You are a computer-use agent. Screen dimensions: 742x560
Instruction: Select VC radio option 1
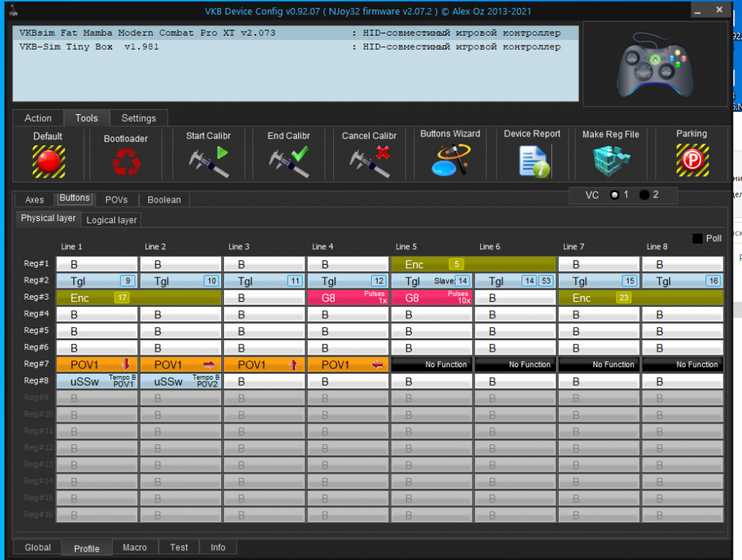[x=614, y=195]
